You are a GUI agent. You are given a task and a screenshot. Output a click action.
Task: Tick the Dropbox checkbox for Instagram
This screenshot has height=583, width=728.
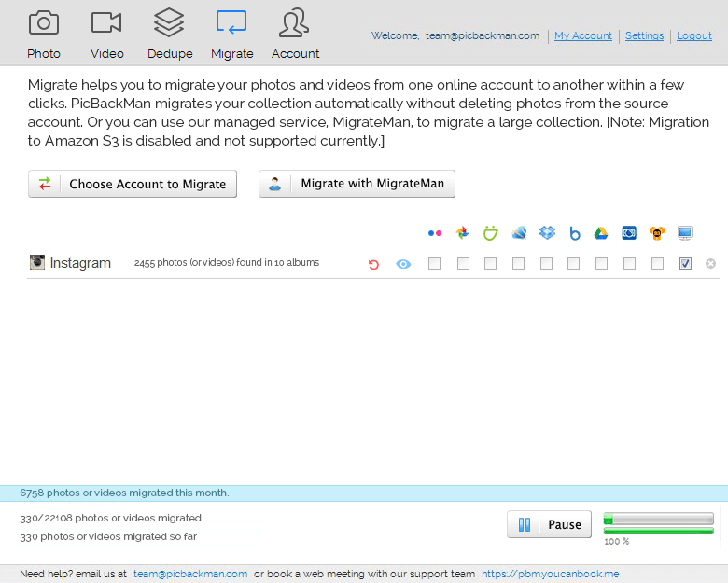546,264
